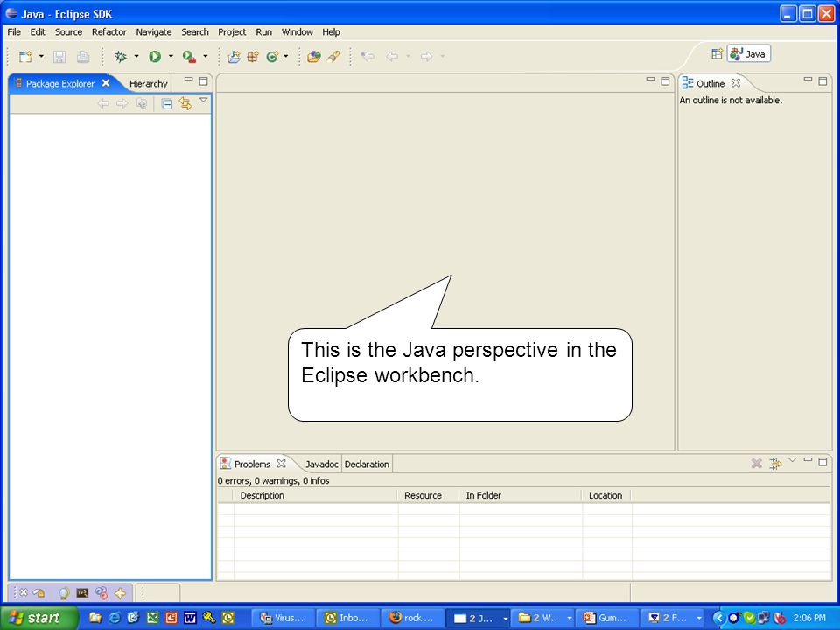Click the Filters icon in the Problems view
This screenshot has width=840, height=630.
(x=775, y=464)
